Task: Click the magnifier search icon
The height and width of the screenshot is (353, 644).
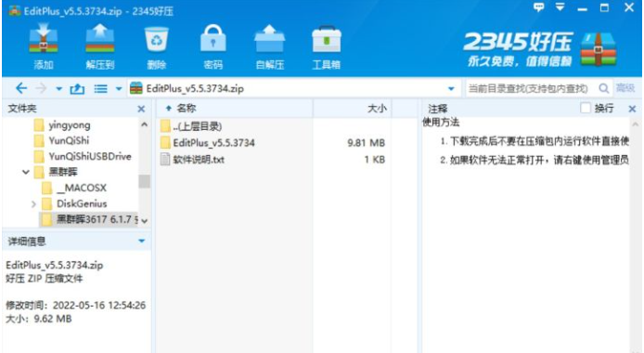Action: pyautogui.click(x=603, y=88)
